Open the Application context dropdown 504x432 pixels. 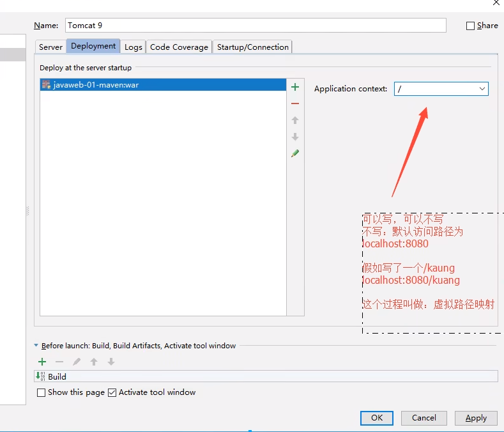pyautogui.click(x=482, y=89)
